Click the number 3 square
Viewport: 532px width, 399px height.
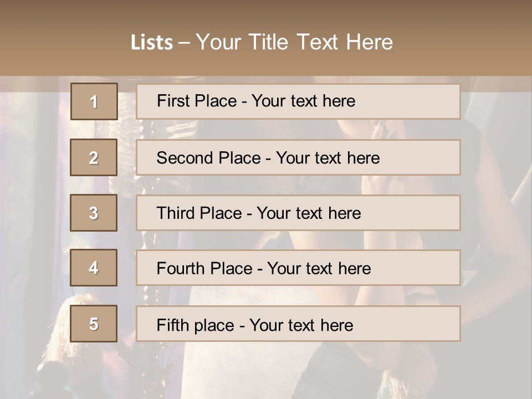pos(94,213)
